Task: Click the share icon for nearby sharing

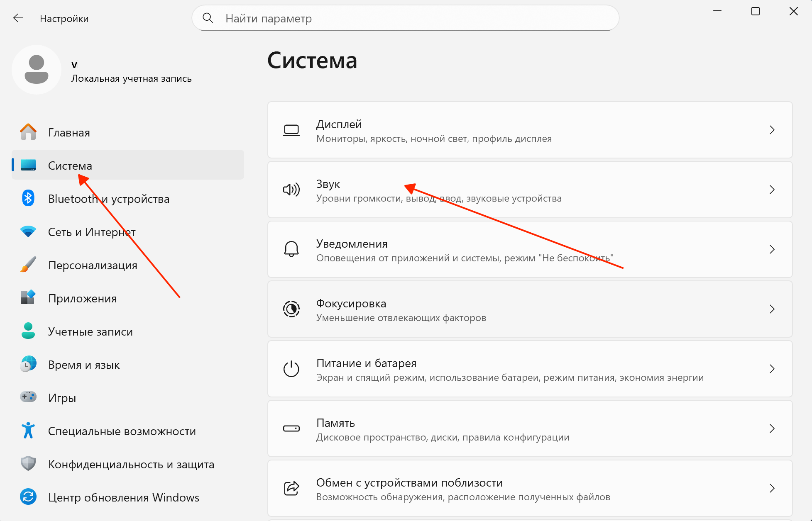Action: [x=291, y=488]
